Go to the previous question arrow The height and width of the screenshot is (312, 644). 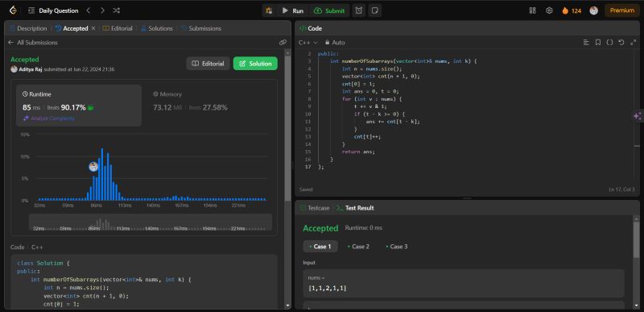click(x=89, y=10)
